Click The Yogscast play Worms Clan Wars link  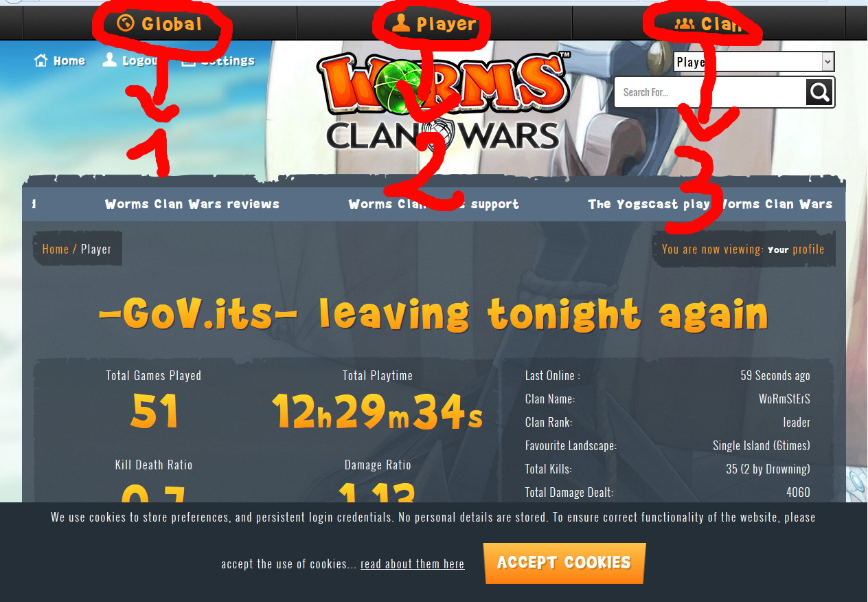click(710, 204)
